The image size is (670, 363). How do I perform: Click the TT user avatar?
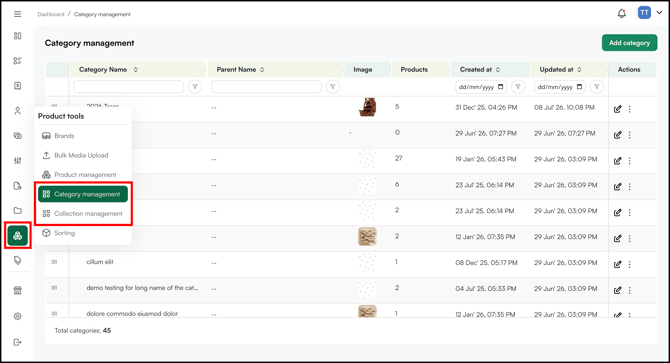pos(644,13)
